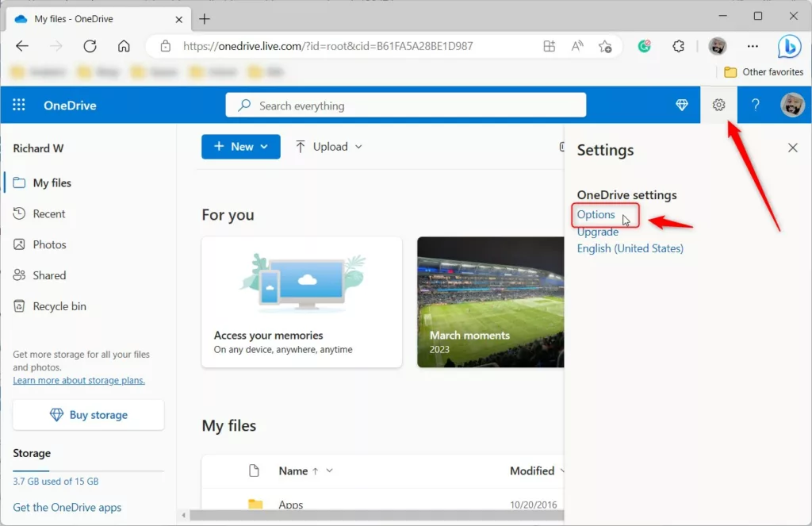This screenshot has height=526, width=812.
Task: Click the 3.7 GB used of 15 GB link
Action: [56, 482]
